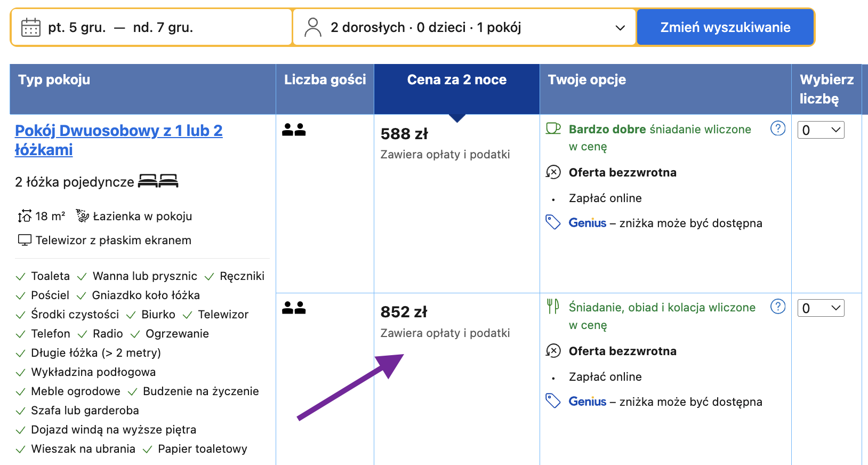Click Bardzo dobre śniadanie wliczone w cenę text
Screen dimensions: 868x465
coord(660,138)
